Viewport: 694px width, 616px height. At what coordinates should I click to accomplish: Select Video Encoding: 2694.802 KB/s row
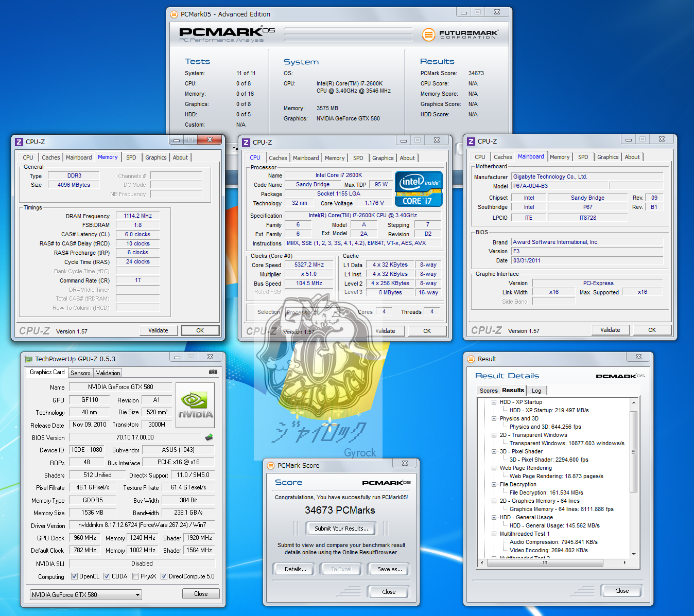[x=548, y=550]
